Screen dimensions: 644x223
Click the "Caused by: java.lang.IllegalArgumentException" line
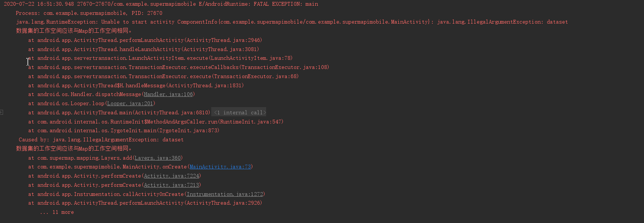point(101,140)
